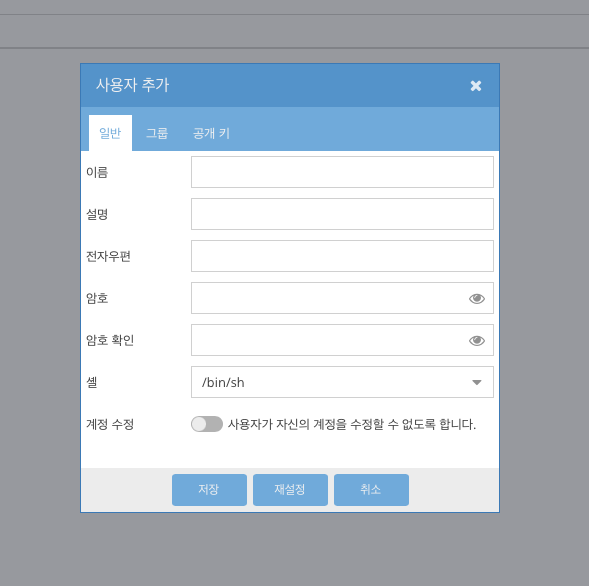Switch to the 일반 tab
589x586 pixels.
coord(110,133)
